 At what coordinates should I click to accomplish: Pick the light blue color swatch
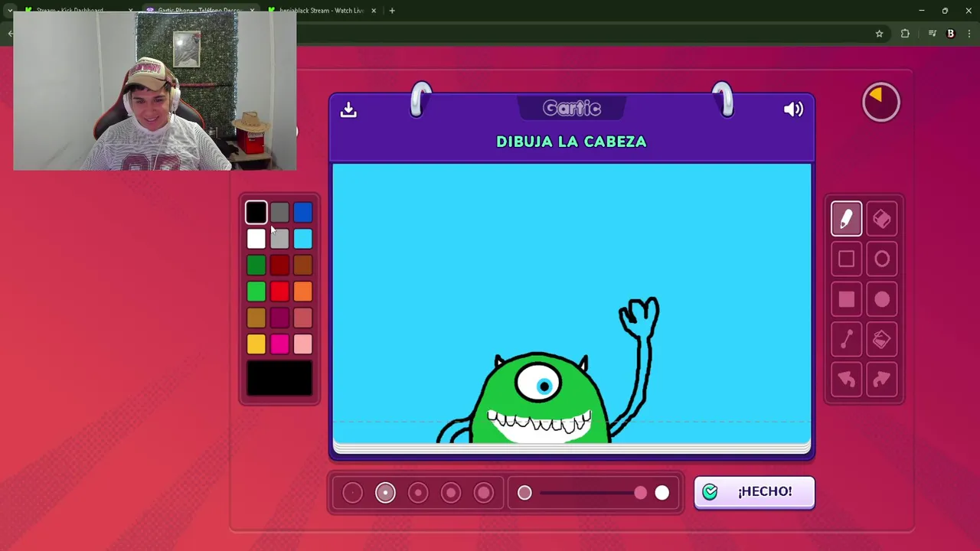tap(302, 239)
